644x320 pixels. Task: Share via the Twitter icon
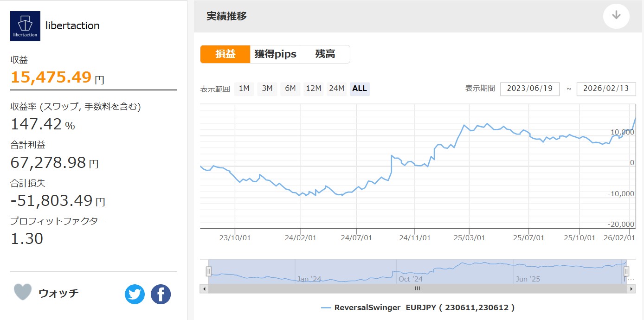click(135, 294)
